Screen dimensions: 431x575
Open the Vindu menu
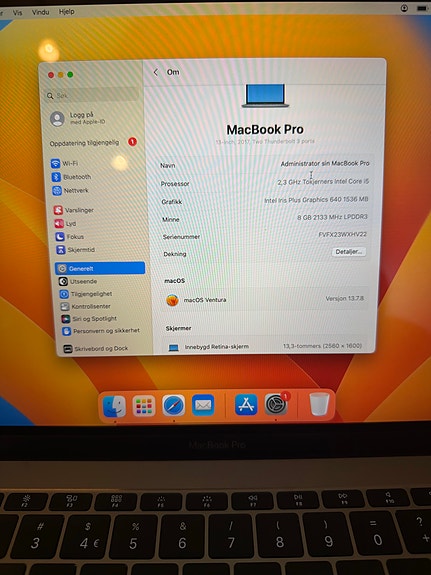pyautogui.click(x=40, y=12)
